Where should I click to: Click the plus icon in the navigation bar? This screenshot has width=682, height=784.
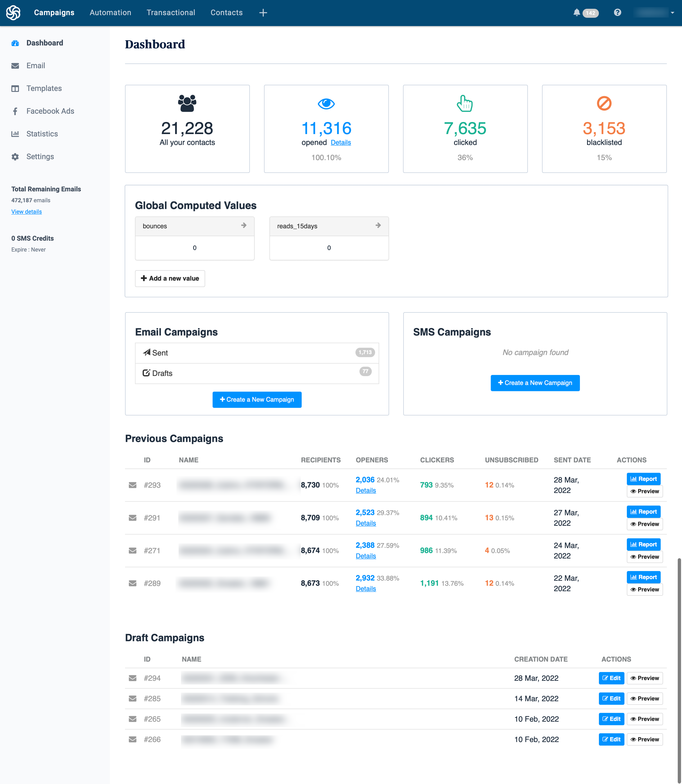263,13
